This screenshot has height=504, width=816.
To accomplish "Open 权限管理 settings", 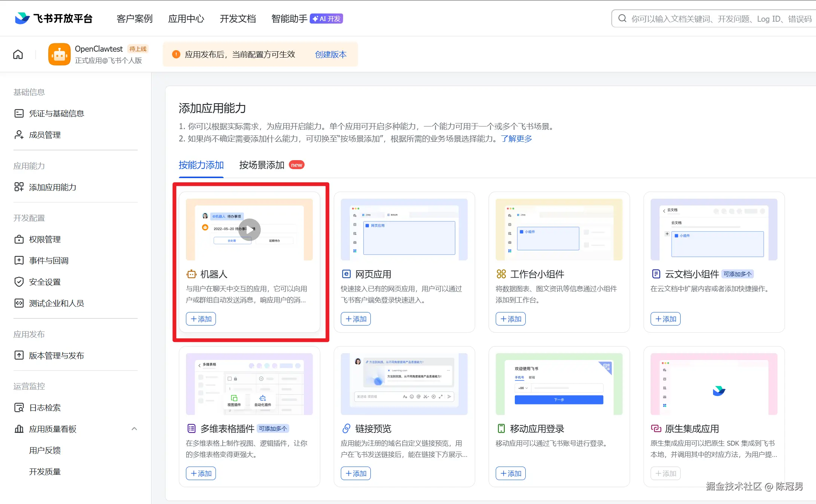I will point(45,239).
